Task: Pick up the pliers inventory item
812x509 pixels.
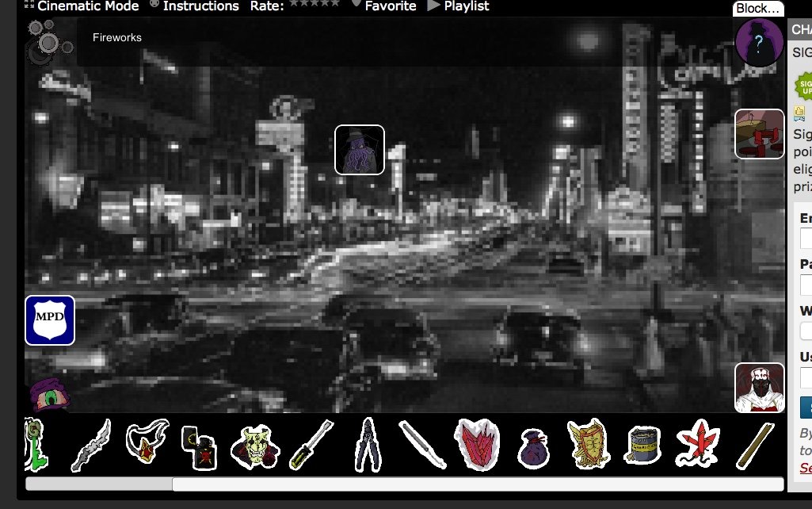Action: pyautogui.click(x=368, y=445)
